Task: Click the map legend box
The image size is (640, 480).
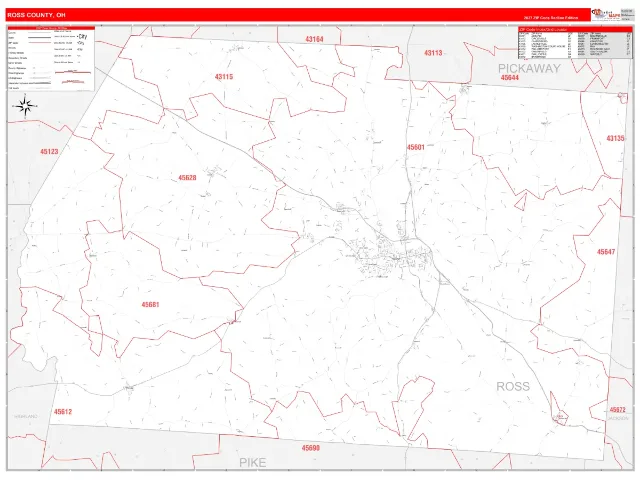Action: coord(51,58)
